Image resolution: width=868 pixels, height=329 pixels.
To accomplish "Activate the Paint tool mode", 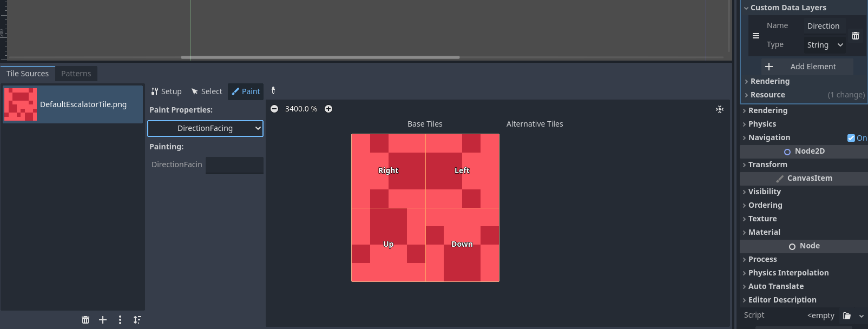I will point(246,91).
